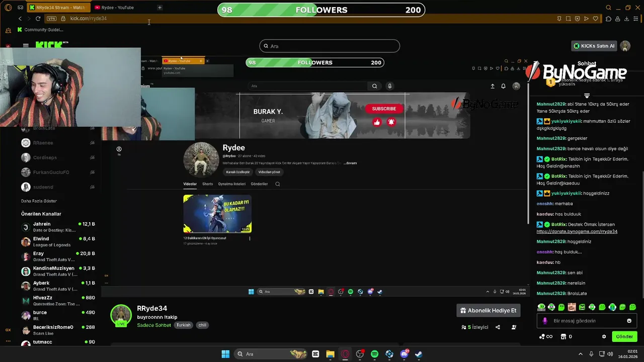
Task: Send chat message with Gönder button
Action: click(x=624, y=337)
